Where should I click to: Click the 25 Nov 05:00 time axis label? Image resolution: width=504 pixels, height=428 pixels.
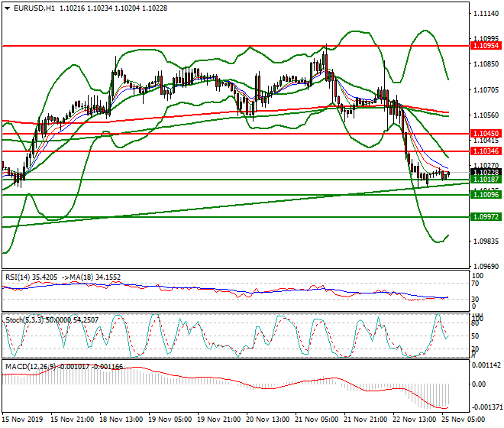(x=464, y=420)
